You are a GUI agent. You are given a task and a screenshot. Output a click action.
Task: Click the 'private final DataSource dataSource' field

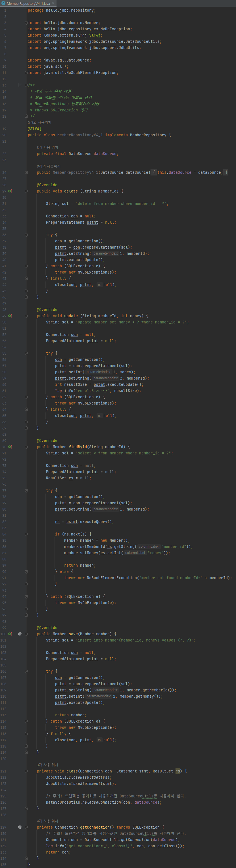(x=78, y=154)
